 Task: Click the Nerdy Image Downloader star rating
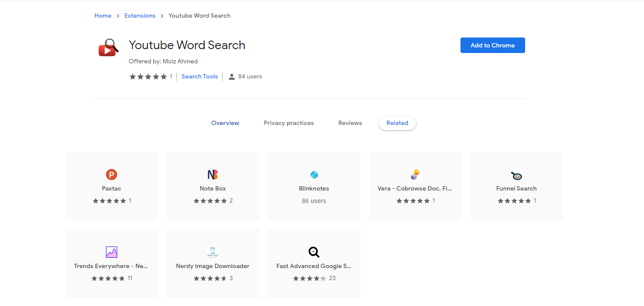click(210, 278)
